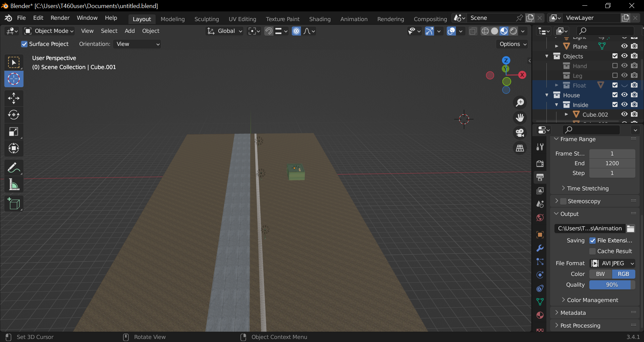The height and width of the screenshot is (342, 644).
Task: Toggle the File Extensions checkbox
Action: (x=592, y=240)
